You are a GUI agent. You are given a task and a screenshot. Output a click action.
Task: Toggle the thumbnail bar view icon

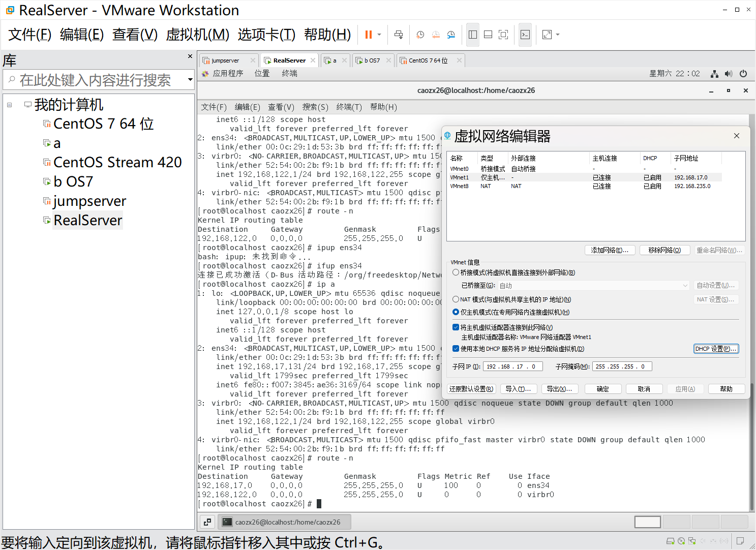coord(488,35)
